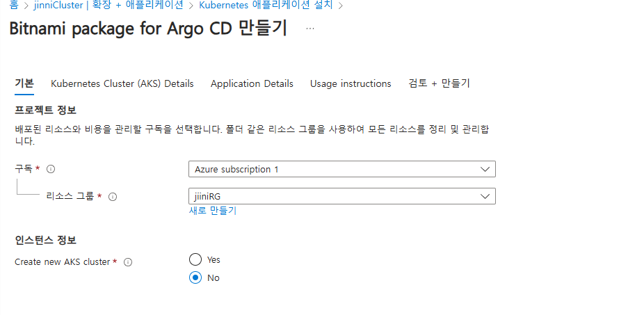This screenshot has height=315, width=644.
Task: Click info icon next to Create new AKS cluster
Action: click(128, 262)
